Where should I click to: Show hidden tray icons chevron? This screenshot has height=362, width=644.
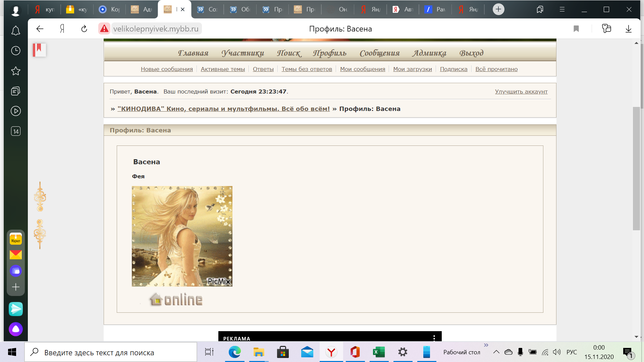[x=496, y=352]
